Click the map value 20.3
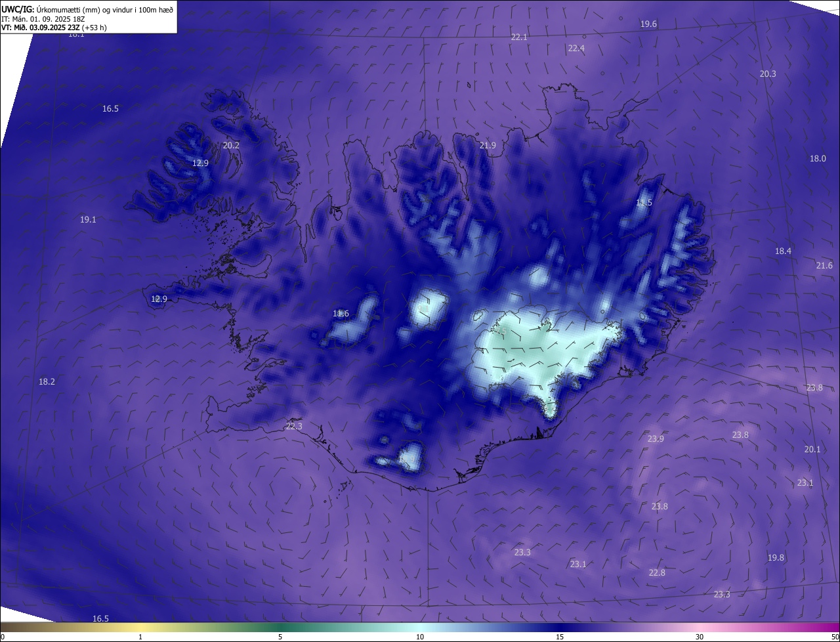This screenshot has height=642, width=840. (x=768, y=74)
